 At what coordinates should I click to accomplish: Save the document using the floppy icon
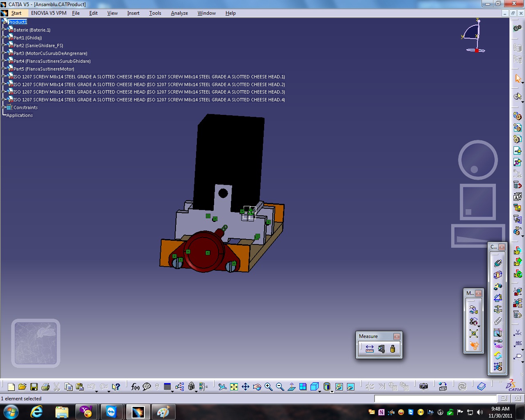(34, 386)
